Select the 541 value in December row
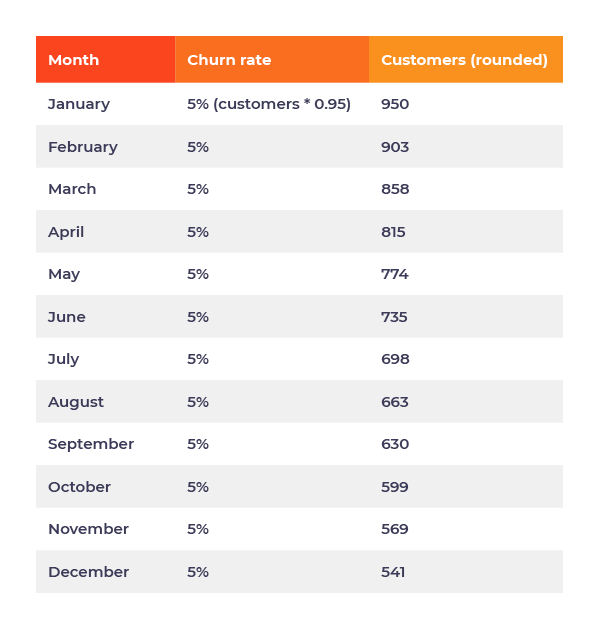 point(394,572)
